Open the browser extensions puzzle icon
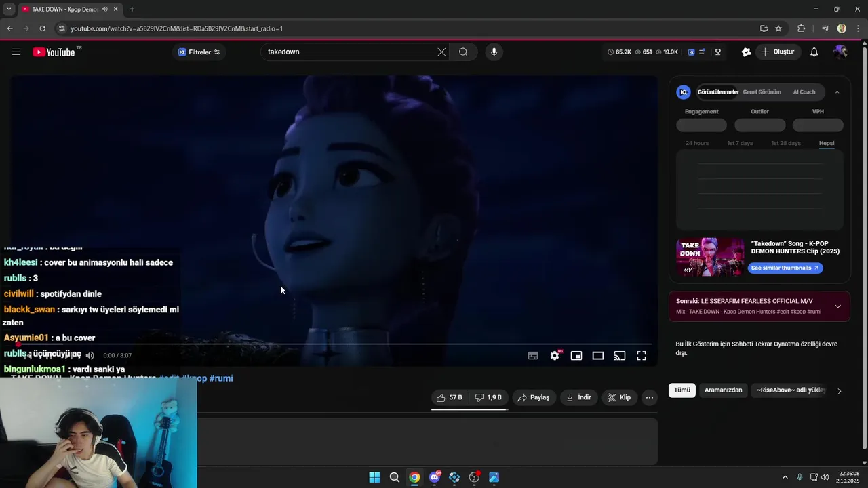Image resolution: width=868 pixels, height=488 pixels. pyautogui.click(x=801, y=28)
